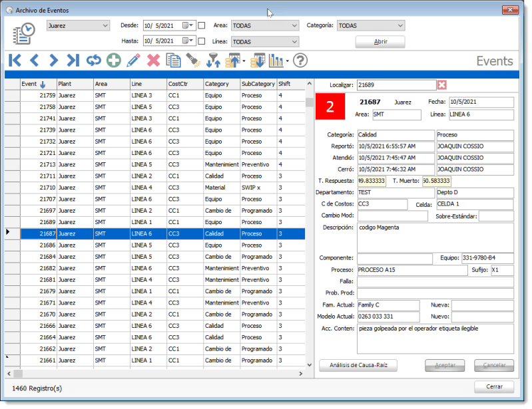
Task: Jump to last record arrow
Action: 73,61
